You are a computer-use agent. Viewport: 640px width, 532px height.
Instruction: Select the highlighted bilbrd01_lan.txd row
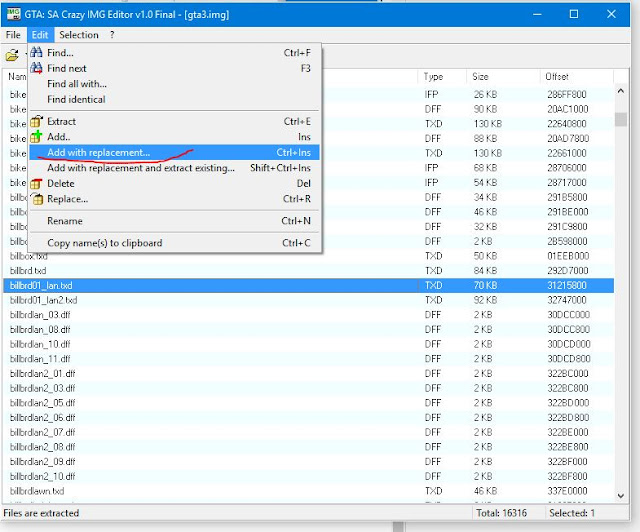point(308,285)
